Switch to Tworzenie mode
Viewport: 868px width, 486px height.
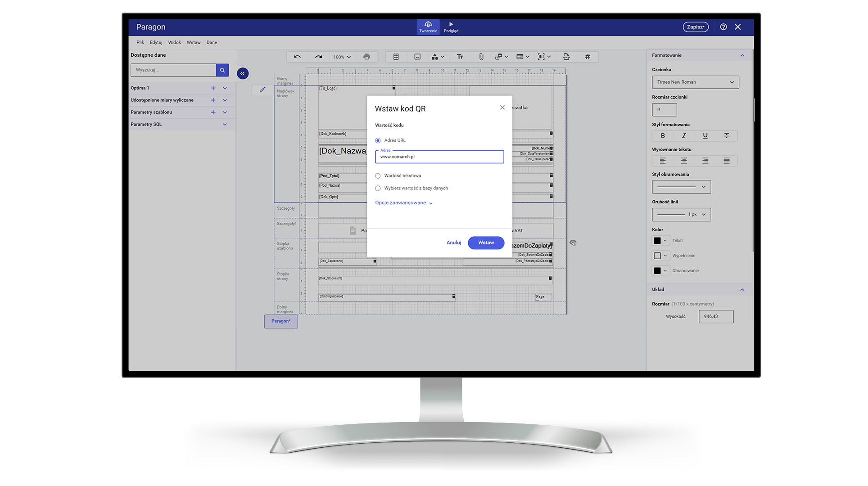428,27
